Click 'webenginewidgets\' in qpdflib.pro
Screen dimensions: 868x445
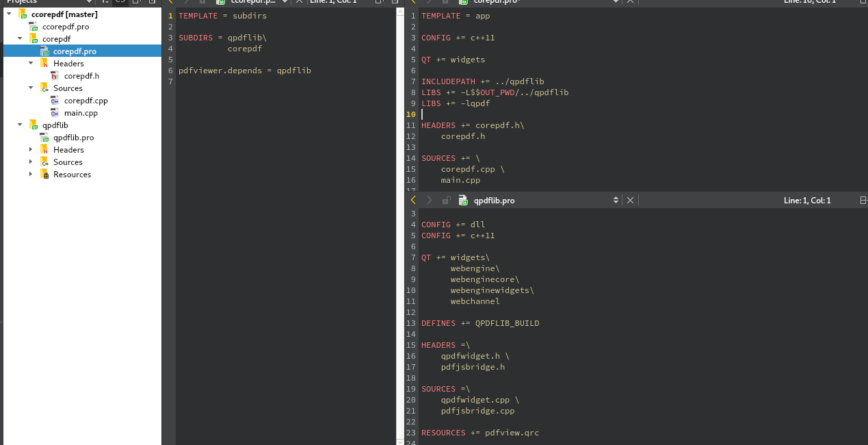point(492,290)
